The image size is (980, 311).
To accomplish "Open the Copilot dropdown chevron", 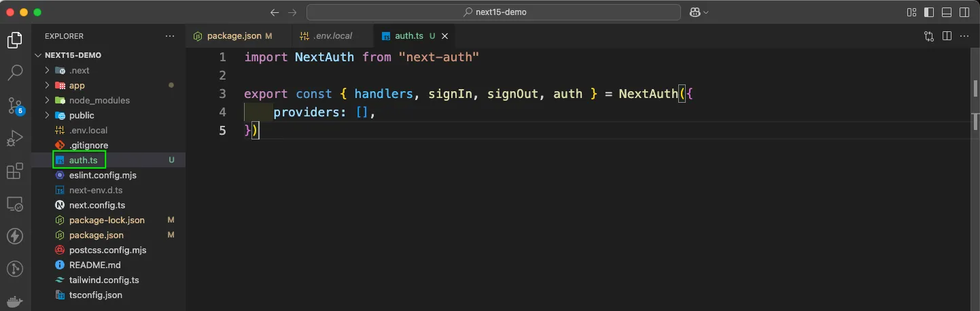I will 706,12.
